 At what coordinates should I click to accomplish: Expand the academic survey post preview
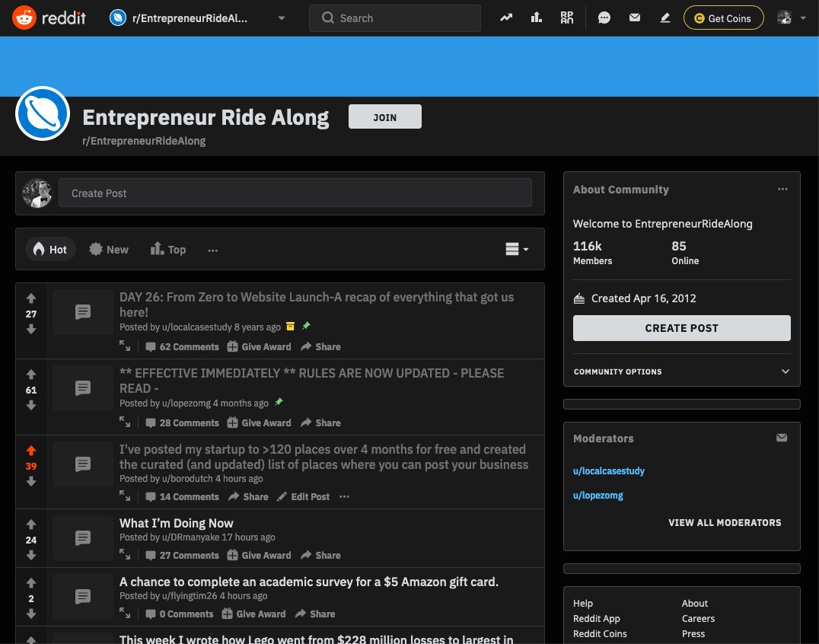click(125, 614)
